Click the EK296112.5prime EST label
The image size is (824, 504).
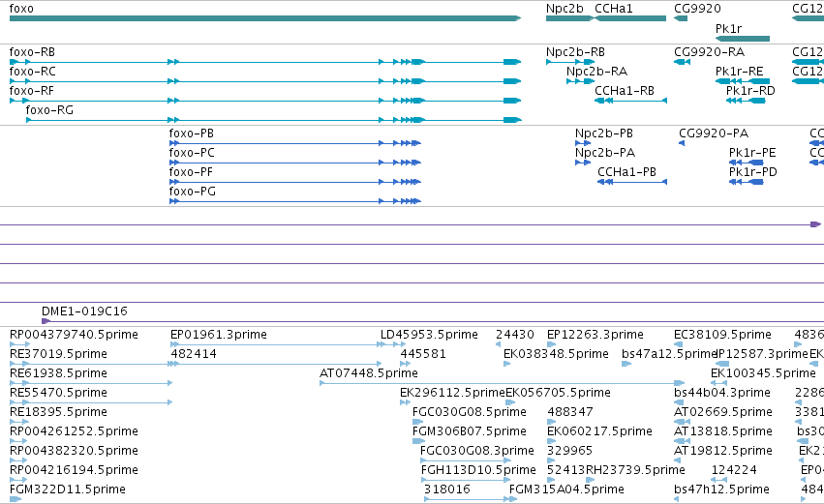tap(452, 393)
